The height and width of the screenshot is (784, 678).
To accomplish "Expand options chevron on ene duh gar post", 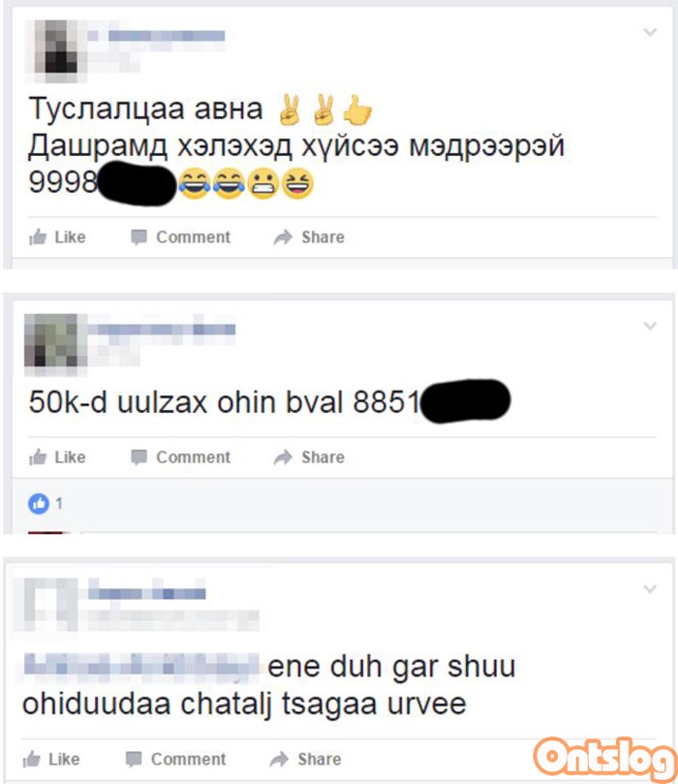I will [650, 588].
